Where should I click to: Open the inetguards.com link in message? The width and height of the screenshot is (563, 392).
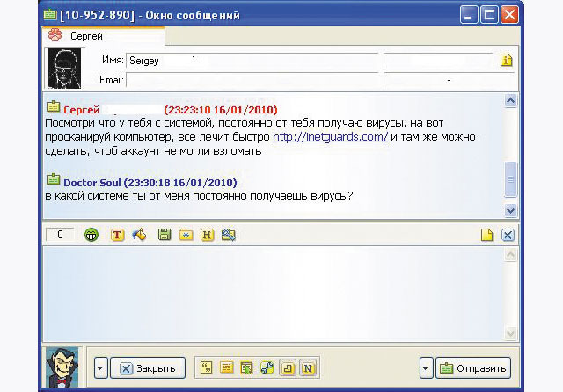click(330, 137)
